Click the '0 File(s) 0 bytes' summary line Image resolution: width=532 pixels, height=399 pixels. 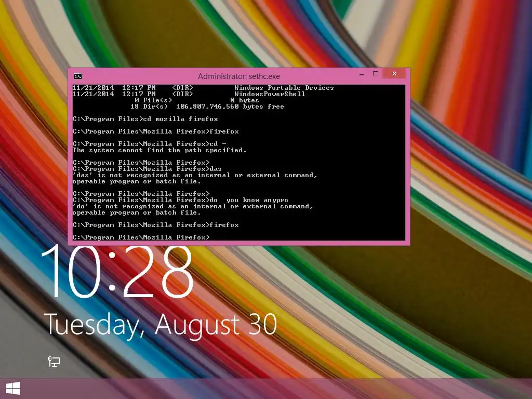[197, 100]
